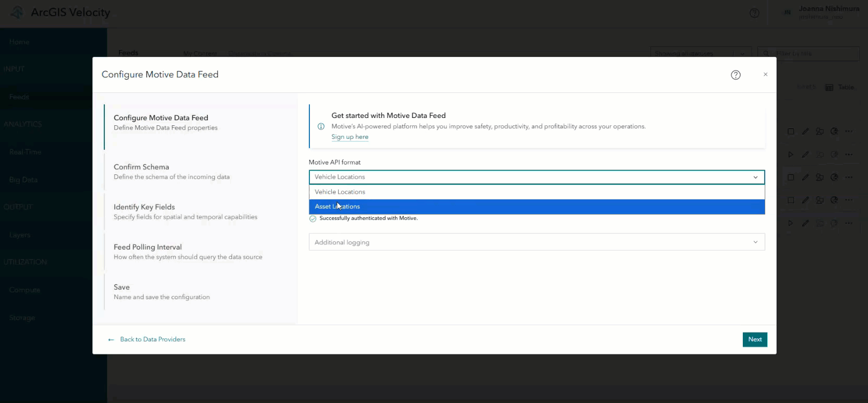Edit the fourth feed with the pencil icon
868x403 pixels.
(805, 200)
